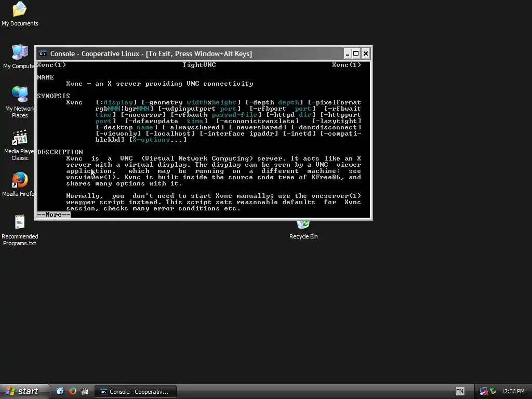Launch Mozilla Firefox desktop shortcut

coord(19,184)
